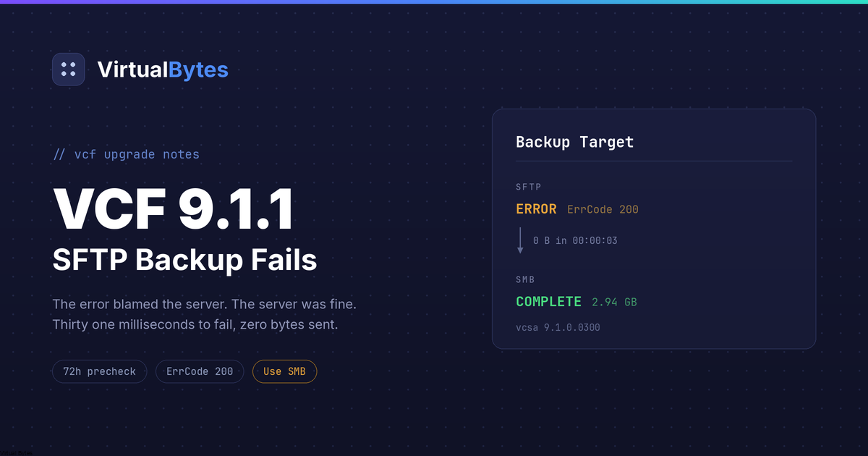
Task: Select the "72h precheck" tag pill
Action: pos(99,371)
